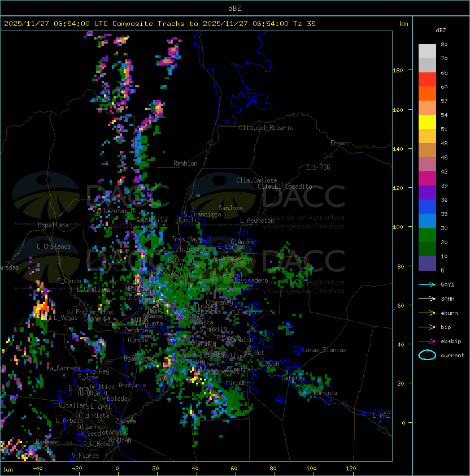Click the 'L_Vegas' map label

coord(66,318)
